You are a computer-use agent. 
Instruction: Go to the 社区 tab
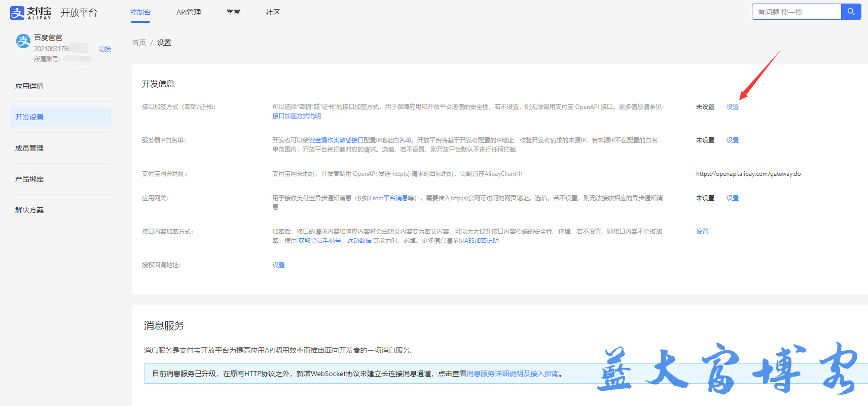[273, 12]
